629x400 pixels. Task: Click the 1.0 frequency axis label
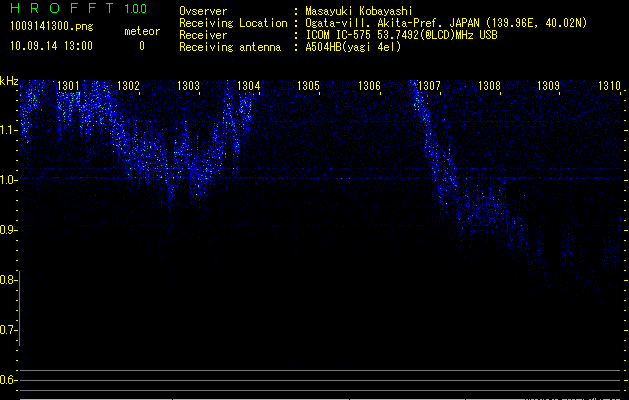pos(7,180)
